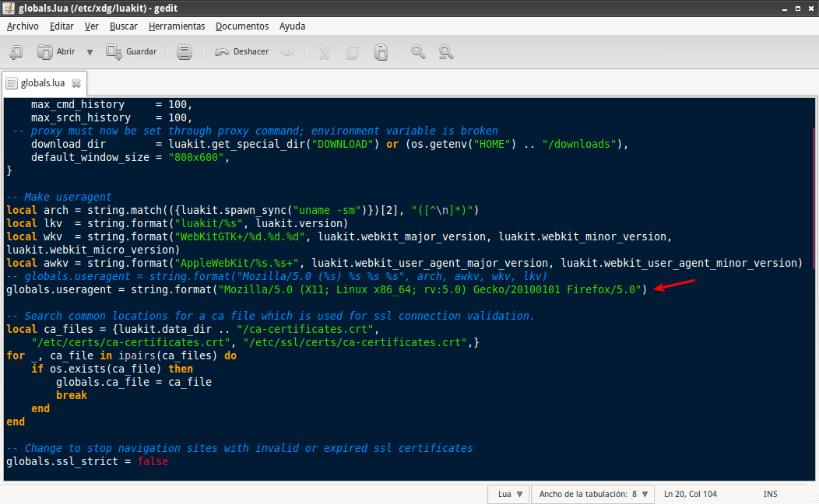Click the cut scissors icon
The height and width of the screenshot is (504, 819).
click(x=325, y=52)
